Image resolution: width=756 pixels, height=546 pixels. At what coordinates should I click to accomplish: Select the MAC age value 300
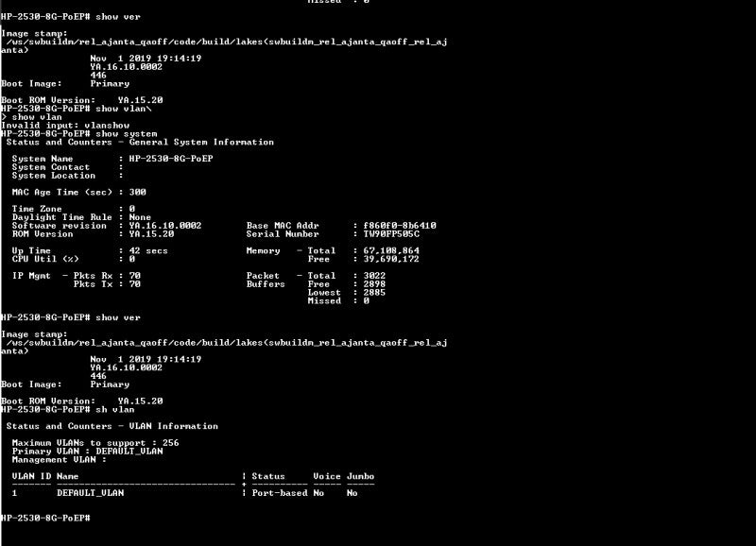[x=137, y=193]
